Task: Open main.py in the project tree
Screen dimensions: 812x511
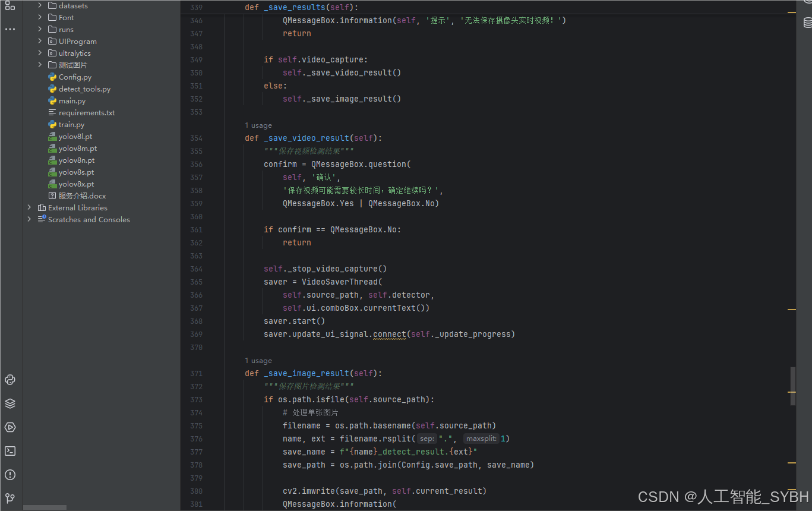Action: [72, 101]
